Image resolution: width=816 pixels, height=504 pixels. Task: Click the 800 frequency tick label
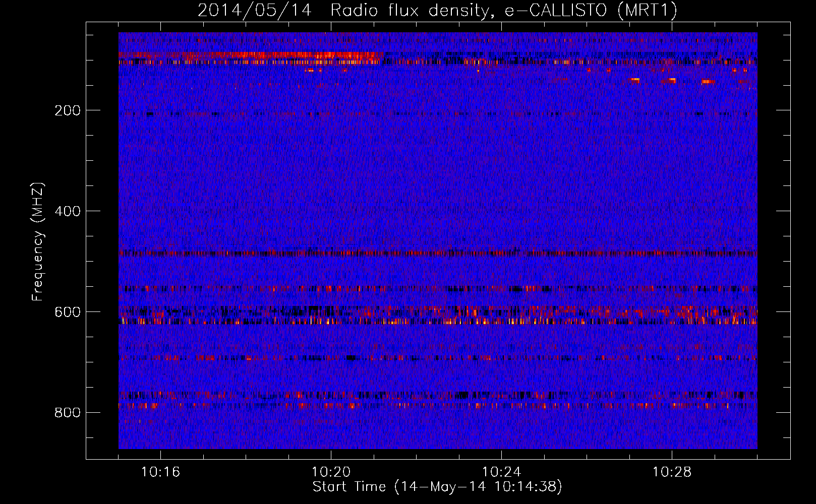[68, 413]
